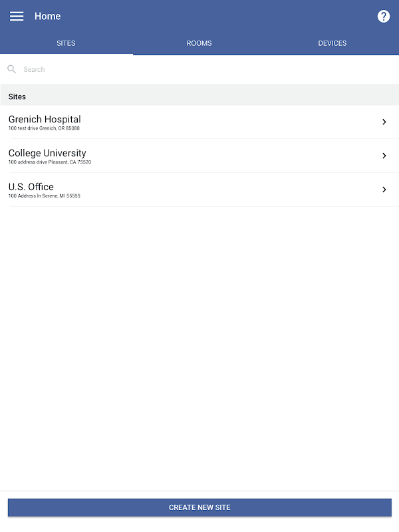Viewport: 399px width, 532px height.
Task: Click the magnifying glass search icon
Action: tap(11, 69)
